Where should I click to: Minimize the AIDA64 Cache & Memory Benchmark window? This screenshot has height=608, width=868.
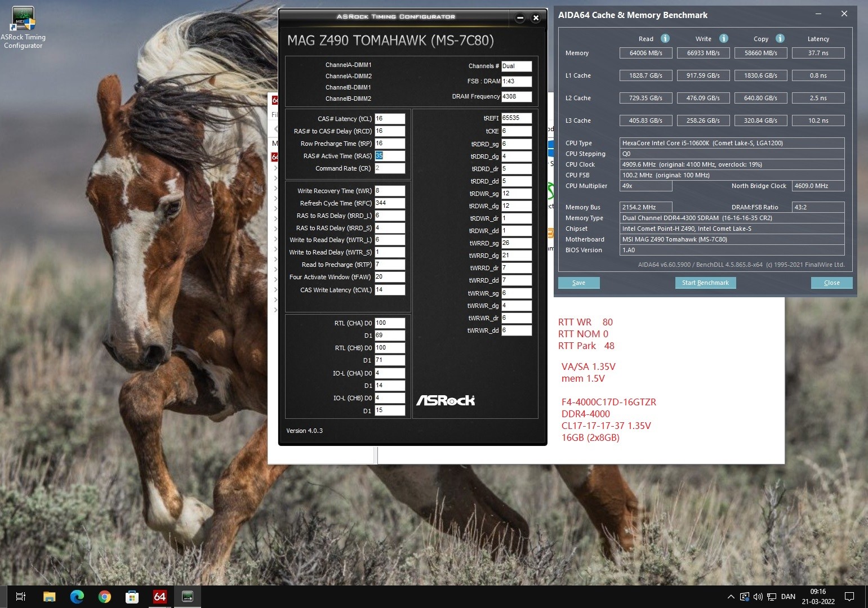818,14
